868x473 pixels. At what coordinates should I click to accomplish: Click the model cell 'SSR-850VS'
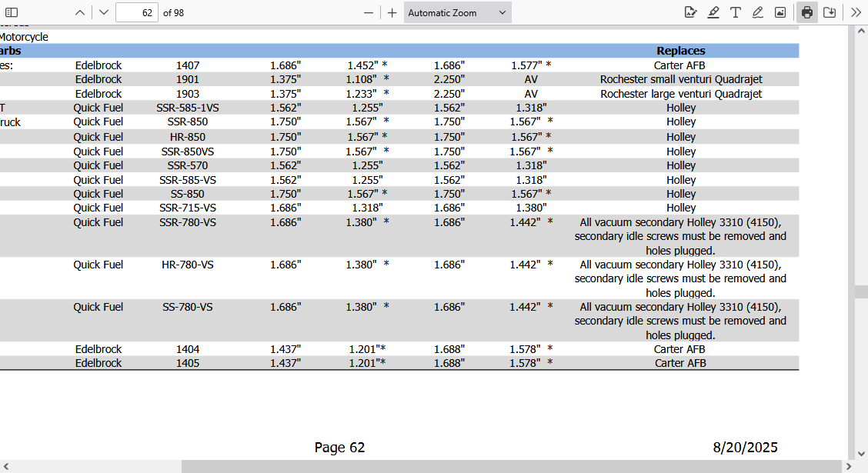(188, 152)
